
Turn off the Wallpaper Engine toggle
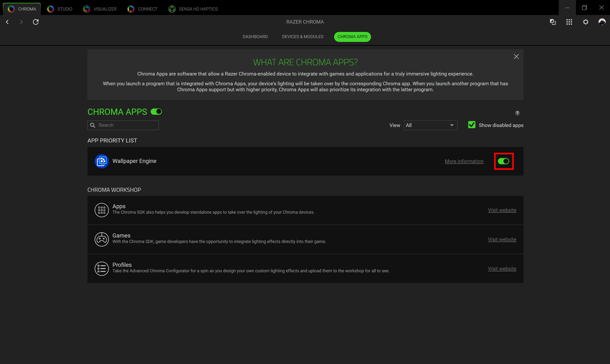tap(504, 161)
